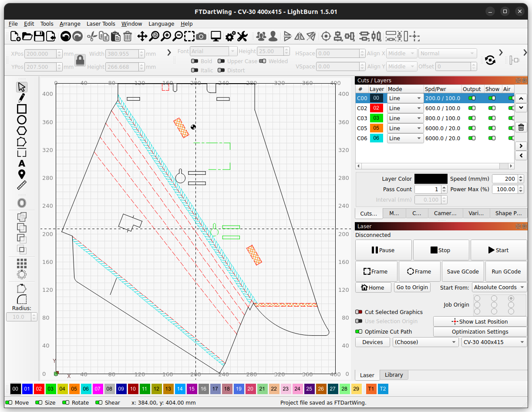The width and height of the screenshot is (532, 412).
Task: Change the Mode dropdown for layer C03
Action: click(405, 118)
